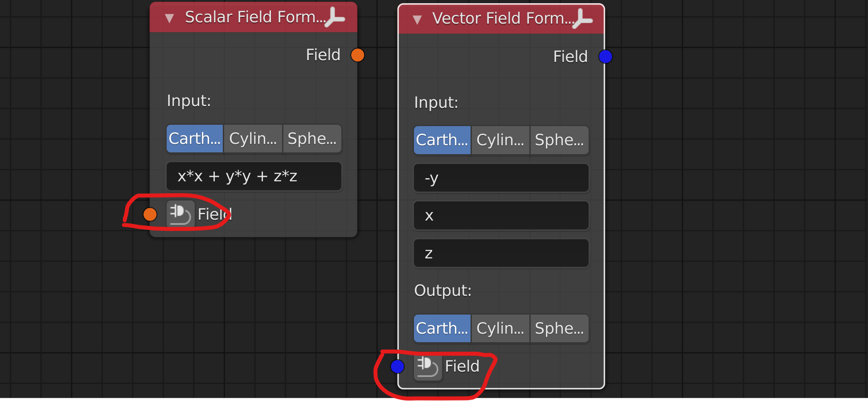Click Vector node's bottom Field plug icon
Image resolution: width=868 pixels, height=401 pixels.
click(x=428, y=367)
